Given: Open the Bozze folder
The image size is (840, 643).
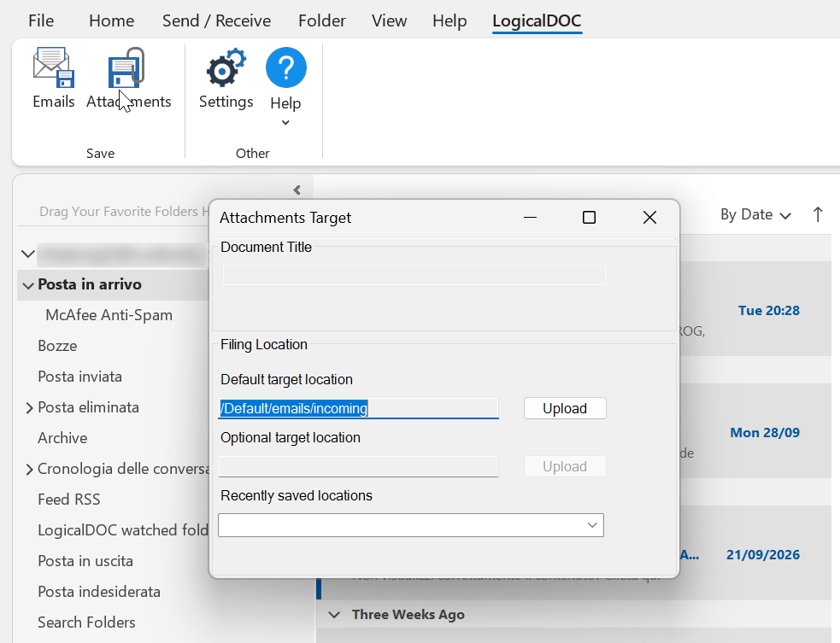Looking at the screenshot, I should [x=57, y=346].
